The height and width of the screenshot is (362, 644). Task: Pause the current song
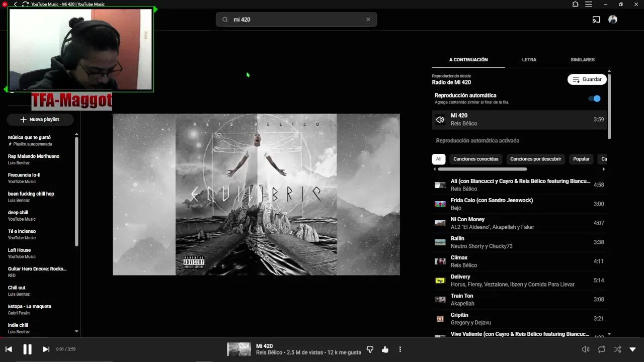[x=28, y=349]
